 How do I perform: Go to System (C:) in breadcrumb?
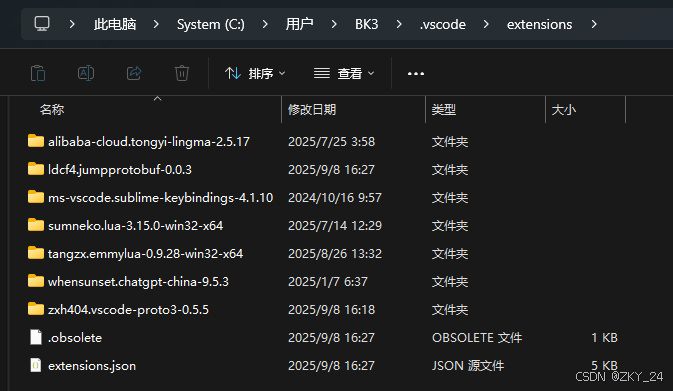coord(211,24)
